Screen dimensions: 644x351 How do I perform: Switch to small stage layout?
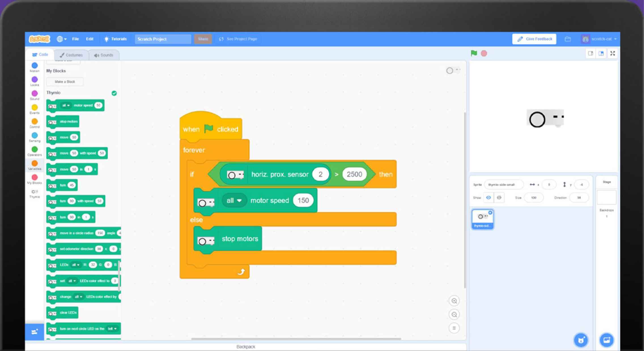pos(590,53)
